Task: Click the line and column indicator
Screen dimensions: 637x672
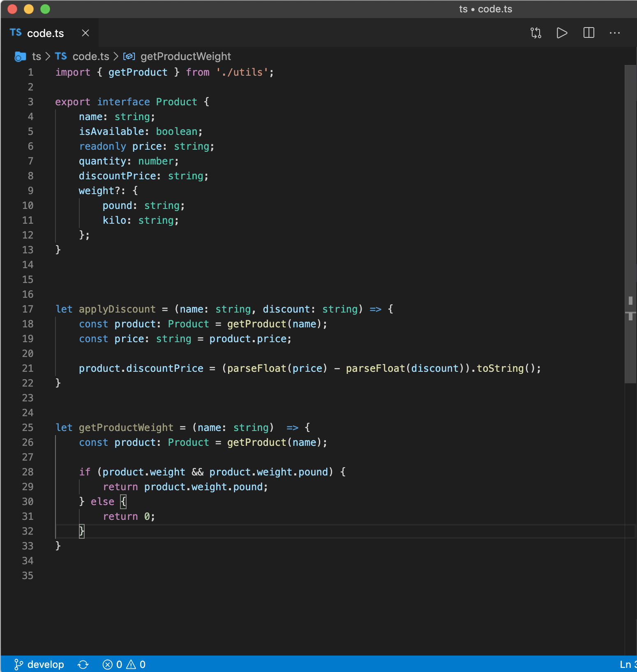Action: click(x=628, y=664)
